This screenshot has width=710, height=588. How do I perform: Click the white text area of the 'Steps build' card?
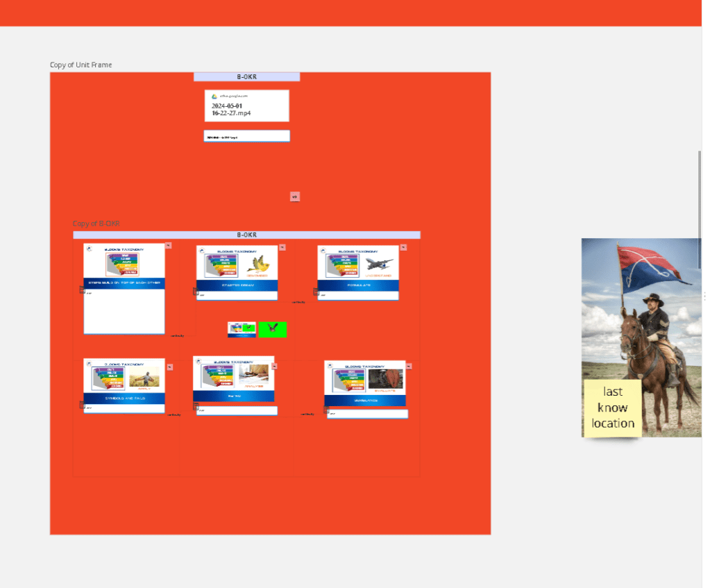(124, 312)
